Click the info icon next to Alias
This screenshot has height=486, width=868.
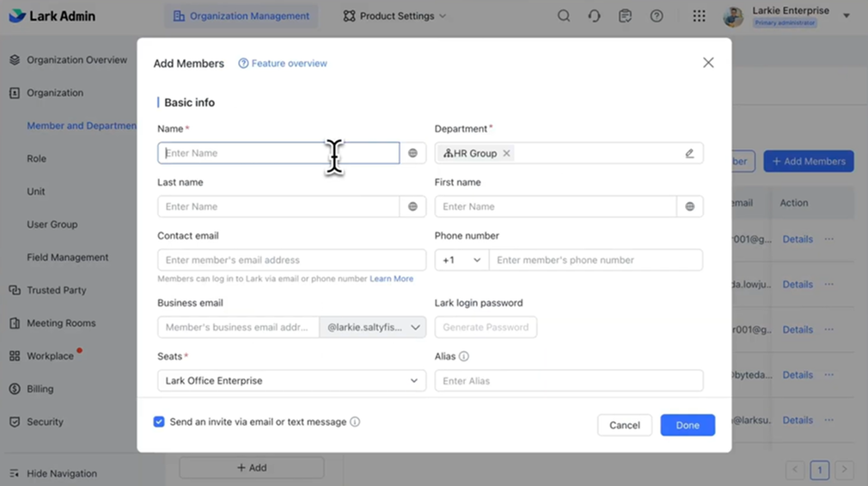(x=464, y=356)
